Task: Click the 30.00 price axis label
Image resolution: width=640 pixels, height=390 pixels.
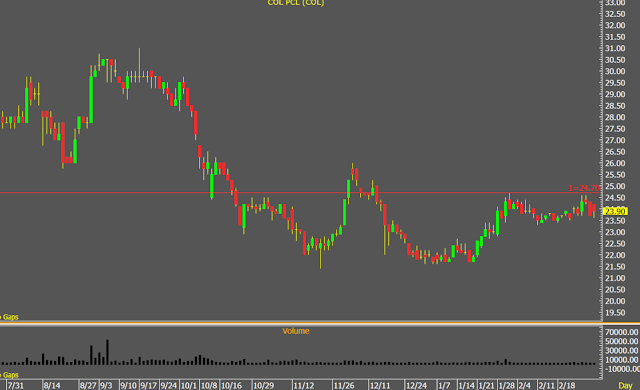Action: pos(615,71)
